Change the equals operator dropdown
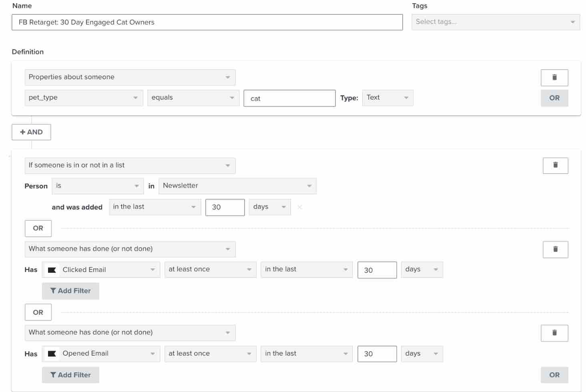Image resolution: width=586 pixels, height=392 pixels. click(193, 98)
